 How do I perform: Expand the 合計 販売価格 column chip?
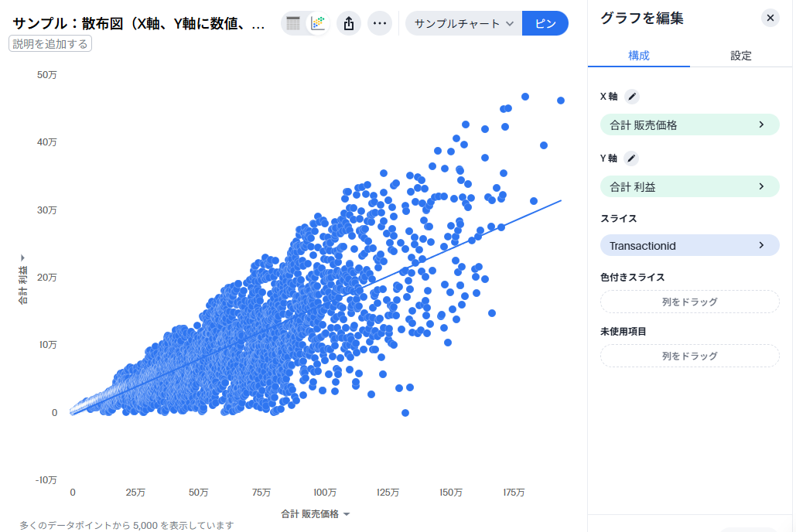click(x=689, y=124)
